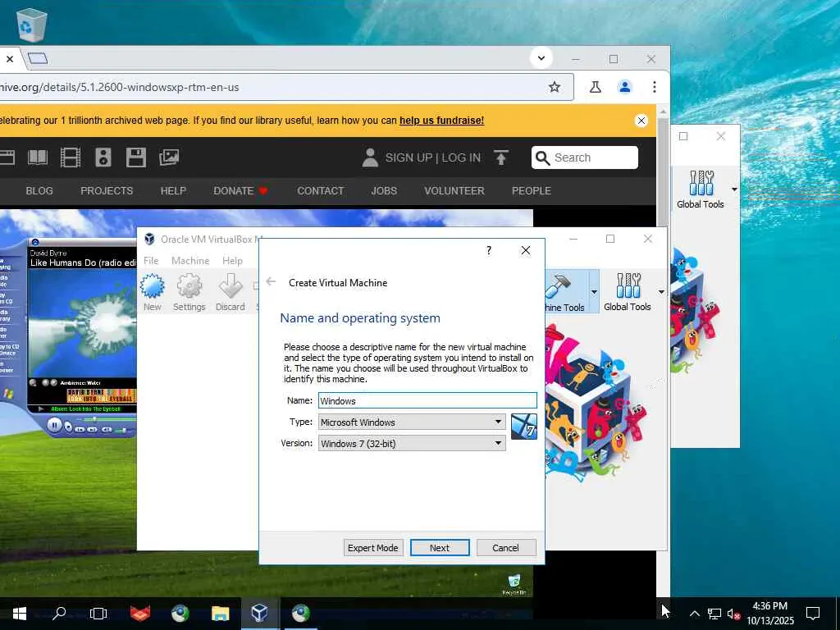Open Global Tools in VirtualBox Manager window
Screen dimensions: 840x630
628,292
